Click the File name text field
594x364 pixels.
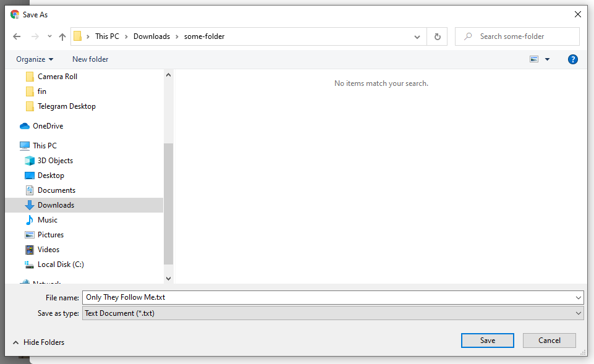pos(328,297)
